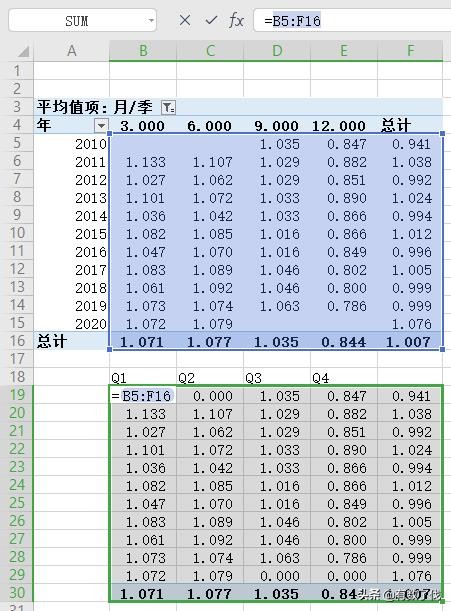Select cell 1.063 in row 28

coord(277,558)
